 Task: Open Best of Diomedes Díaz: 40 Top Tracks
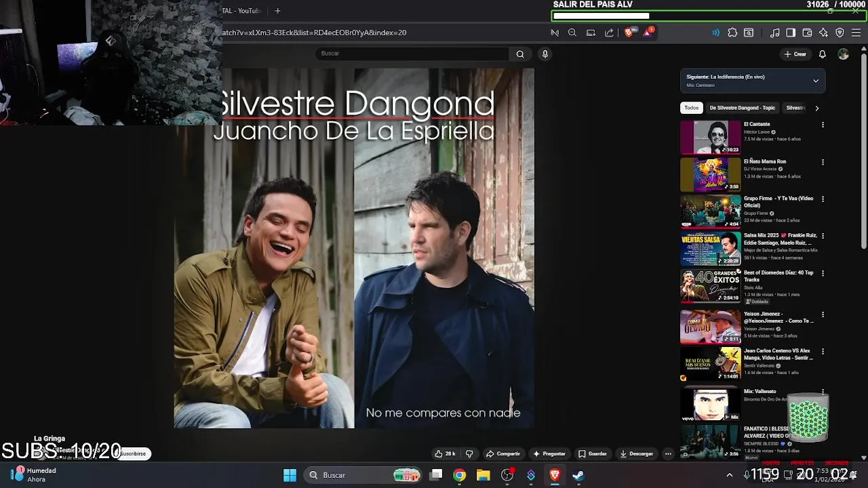(x=778, y=276)
